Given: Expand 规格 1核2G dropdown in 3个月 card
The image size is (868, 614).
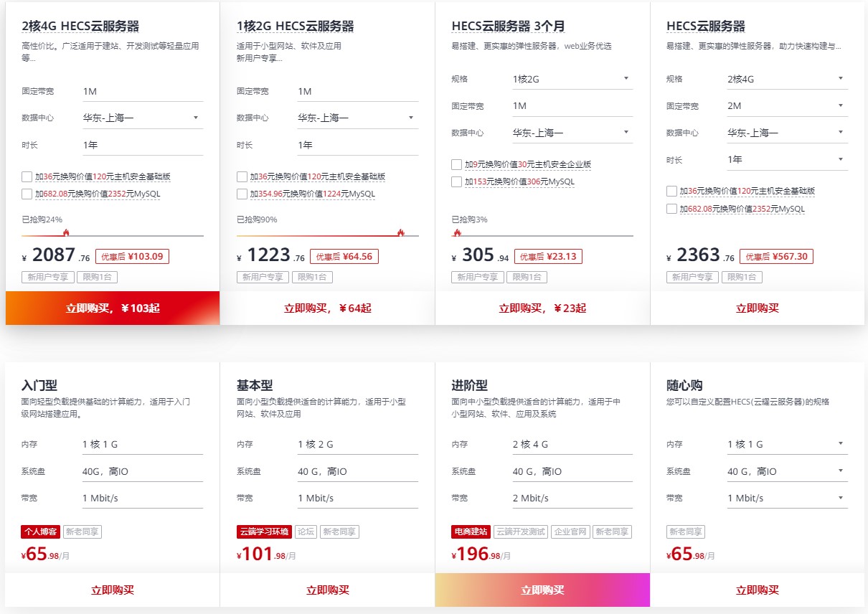Looking at the screenshot, I should point(572,79).
